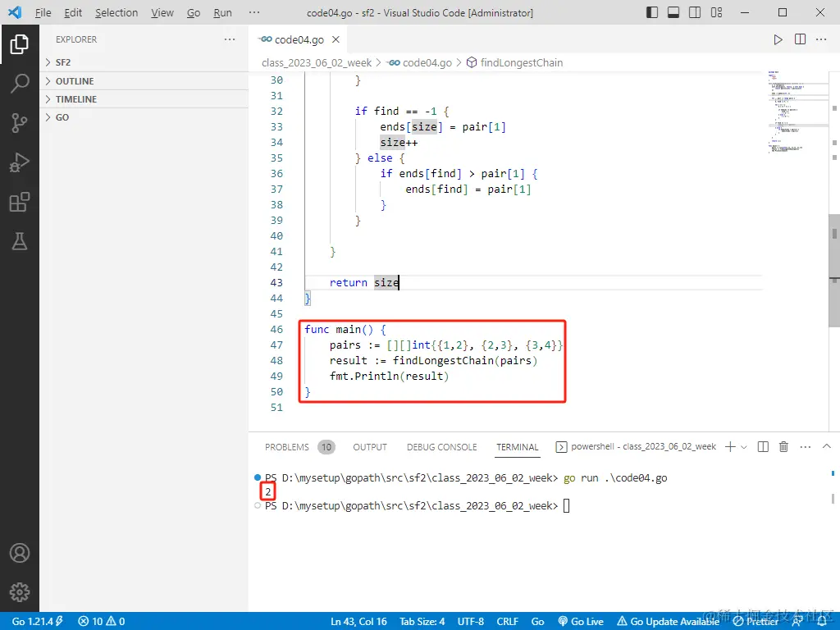Viewport: 840px width, 630px height.
Task: Show more menu items via ellipsis
Action: (x=254, y=12)
